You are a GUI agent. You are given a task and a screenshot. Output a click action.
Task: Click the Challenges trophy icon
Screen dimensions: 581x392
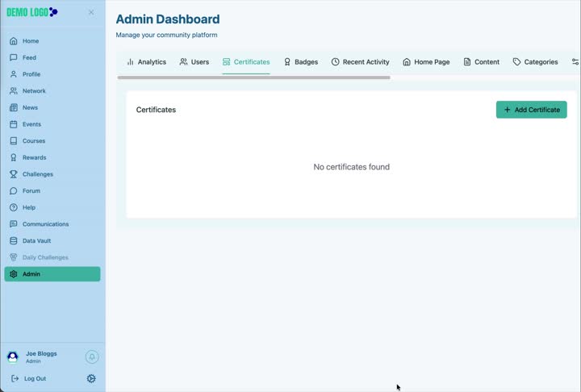14,174
